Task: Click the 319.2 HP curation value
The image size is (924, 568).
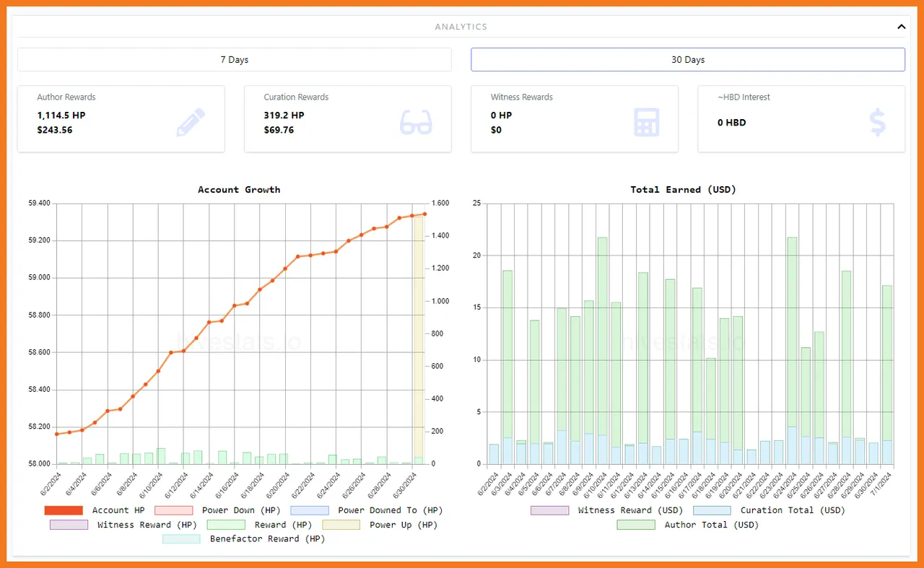Action: pyautogui.click(x=284, y=115)
